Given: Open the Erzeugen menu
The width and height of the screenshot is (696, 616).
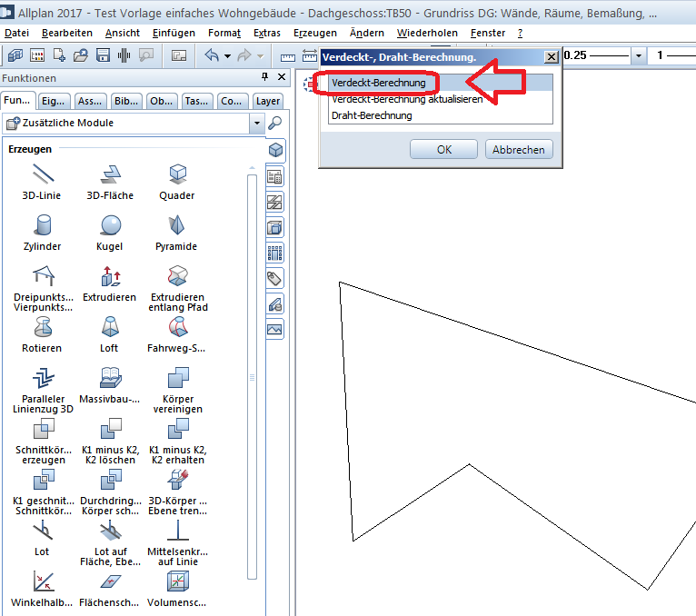Looking at the screenshot, I should (x=314, y=33).
